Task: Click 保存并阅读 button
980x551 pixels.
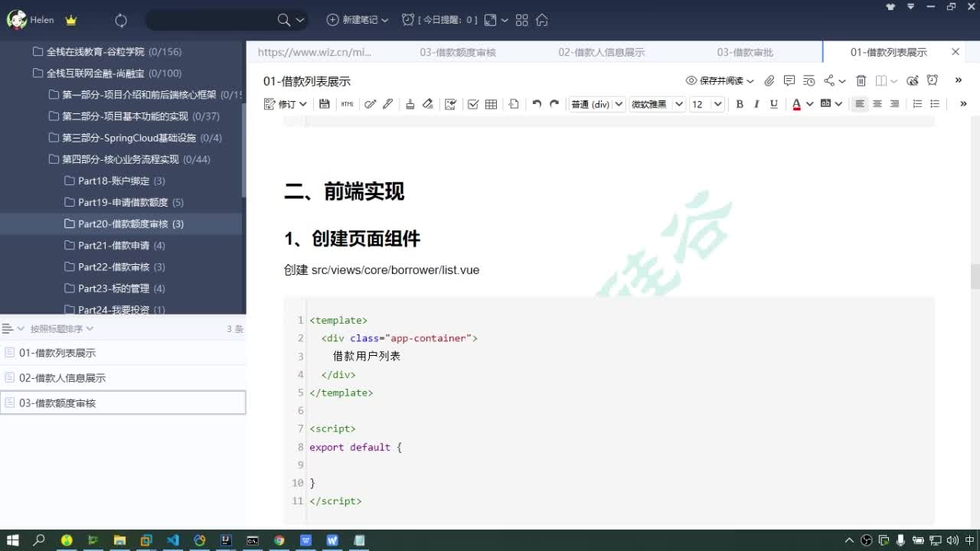Action: pos(714,80)
